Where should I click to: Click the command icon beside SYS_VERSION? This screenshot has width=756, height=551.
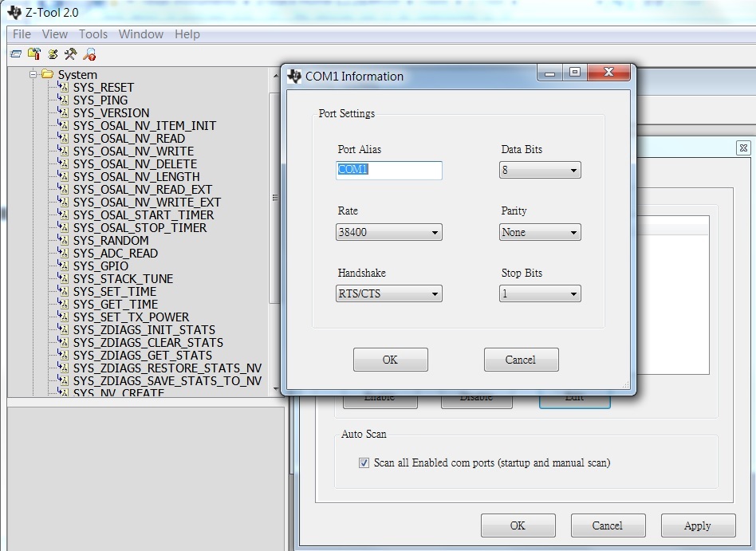64,112
